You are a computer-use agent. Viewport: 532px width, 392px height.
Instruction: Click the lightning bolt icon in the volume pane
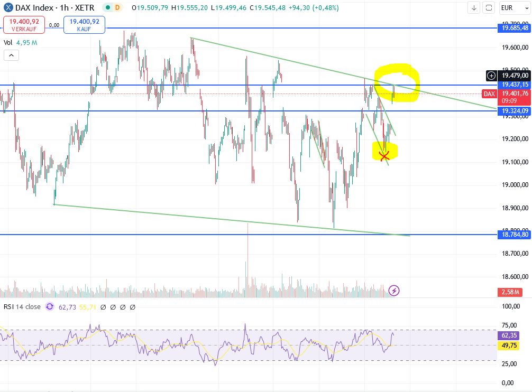393,291
